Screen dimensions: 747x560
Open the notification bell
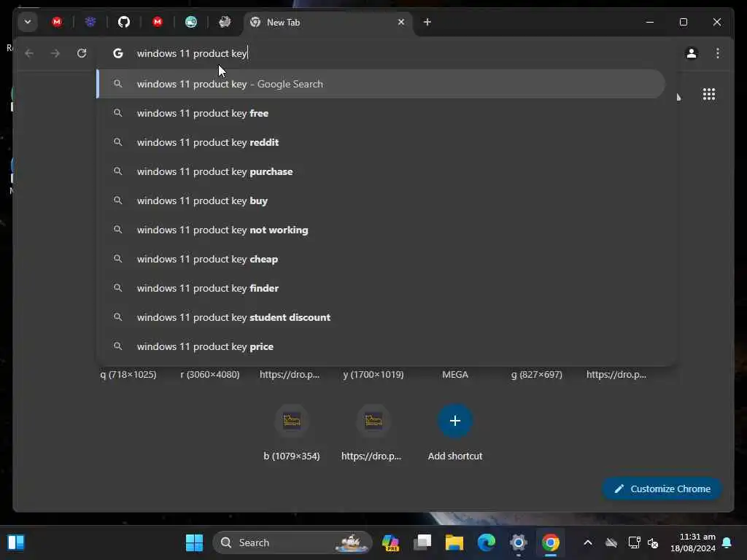click(727, 542)
